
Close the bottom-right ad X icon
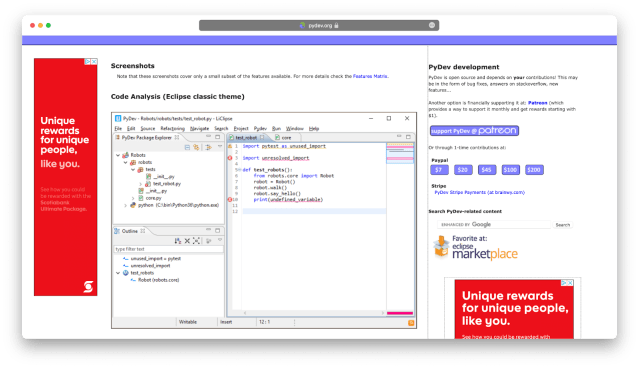tap(571, 282)
